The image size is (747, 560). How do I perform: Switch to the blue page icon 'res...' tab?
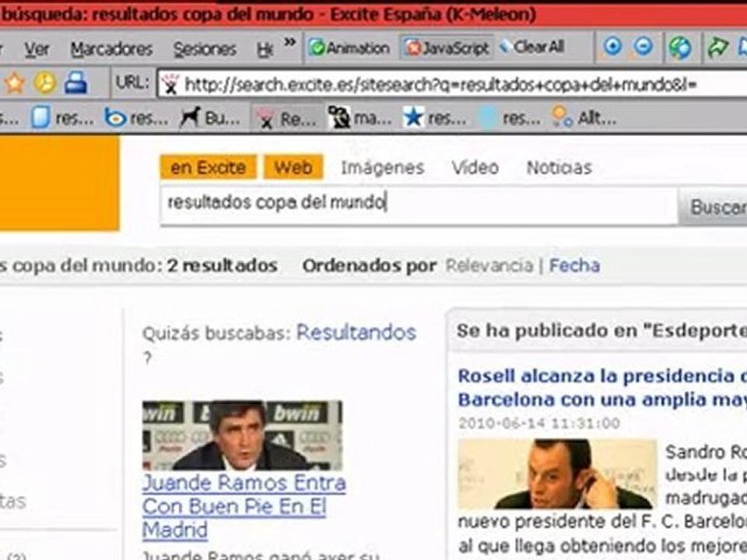click(62, 118)
